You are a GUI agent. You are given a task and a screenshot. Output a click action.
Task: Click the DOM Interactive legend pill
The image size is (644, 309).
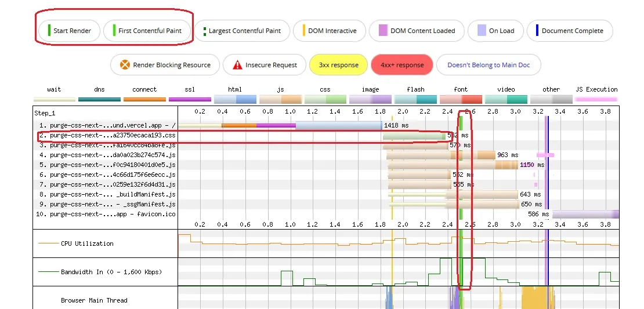click(329, 31)
